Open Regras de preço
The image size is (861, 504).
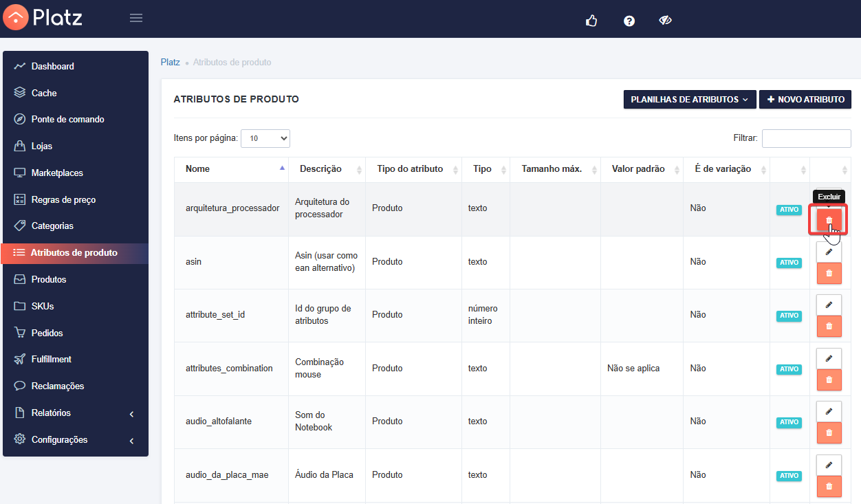click(x=76, y=199)
